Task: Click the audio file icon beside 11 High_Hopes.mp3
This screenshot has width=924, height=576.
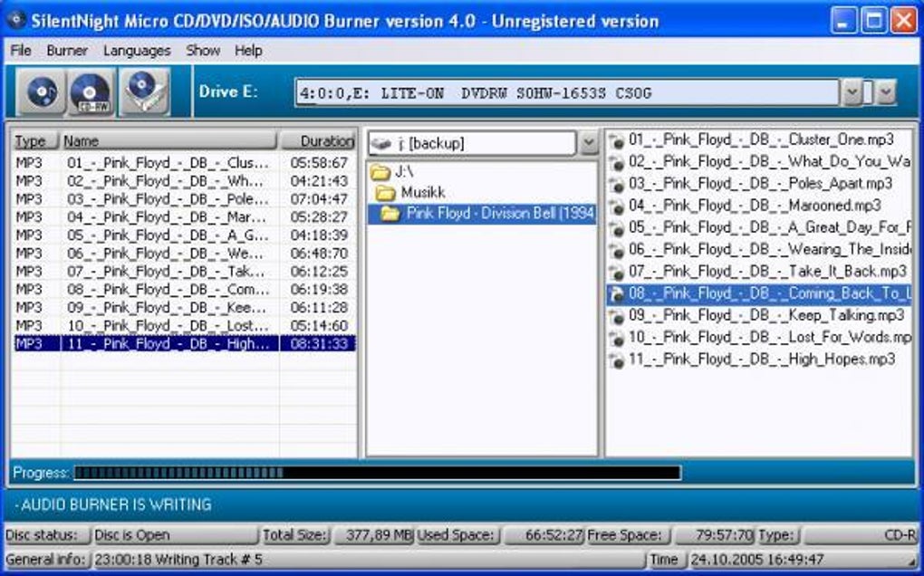Action: point(616,360)
